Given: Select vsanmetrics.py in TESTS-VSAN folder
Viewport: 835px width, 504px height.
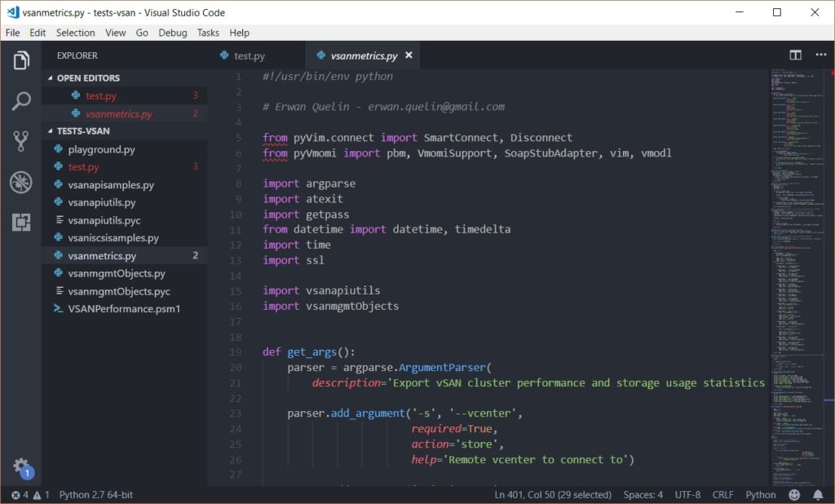Looking at the screenshot, I should pyautogui.click(x=125, y=256).
